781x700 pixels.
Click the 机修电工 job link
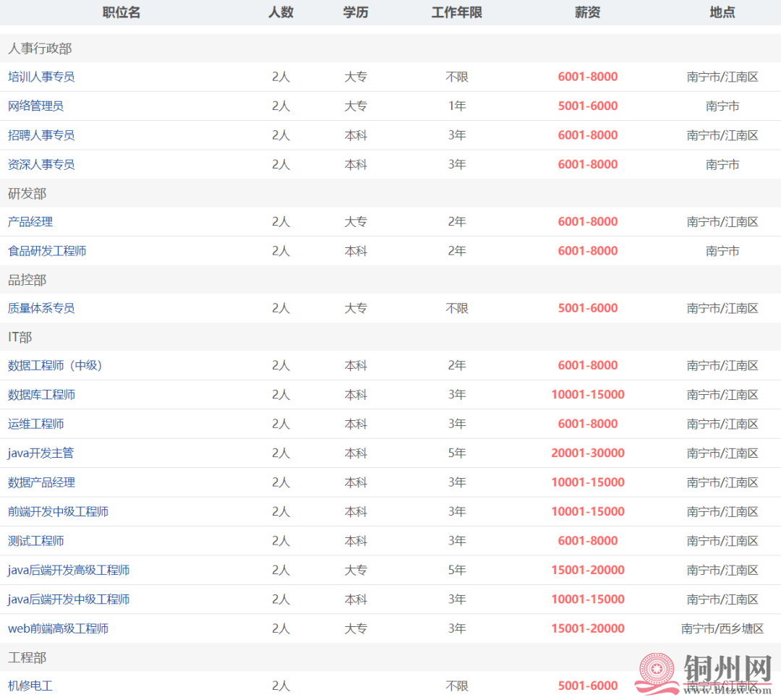tap(30, 686)
